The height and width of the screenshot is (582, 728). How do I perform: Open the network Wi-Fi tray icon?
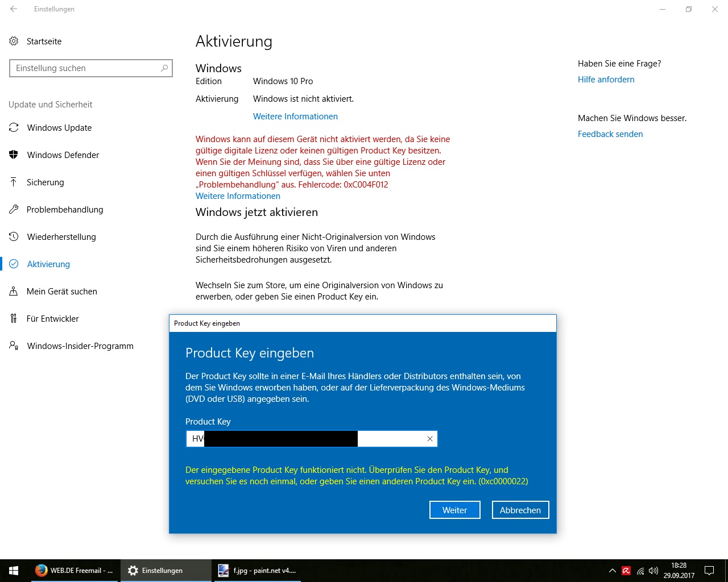640,571
